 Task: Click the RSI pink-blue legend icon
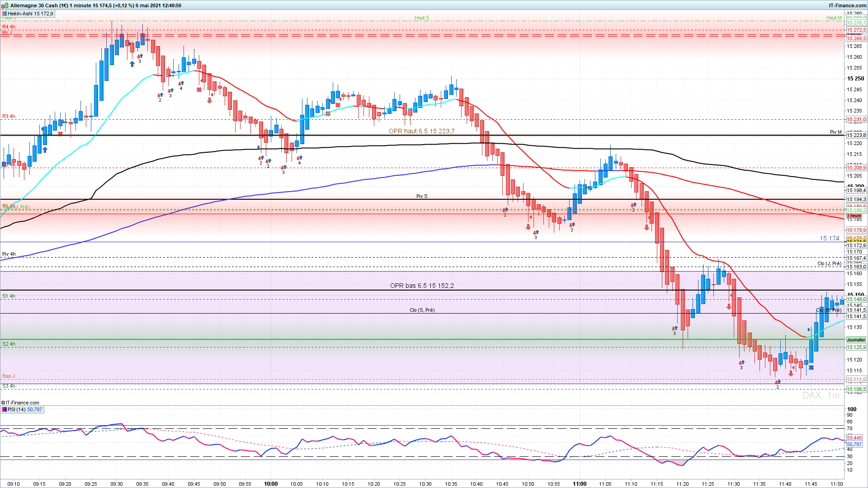5,409
